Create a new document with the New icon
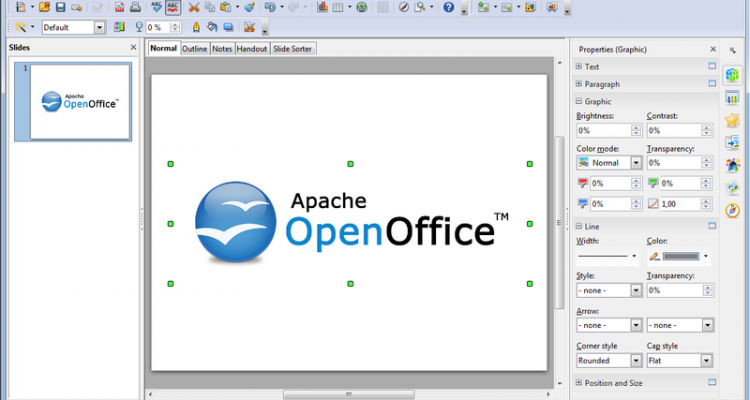The width and height of the screenshot is (750, 400). tap(21, 7)
